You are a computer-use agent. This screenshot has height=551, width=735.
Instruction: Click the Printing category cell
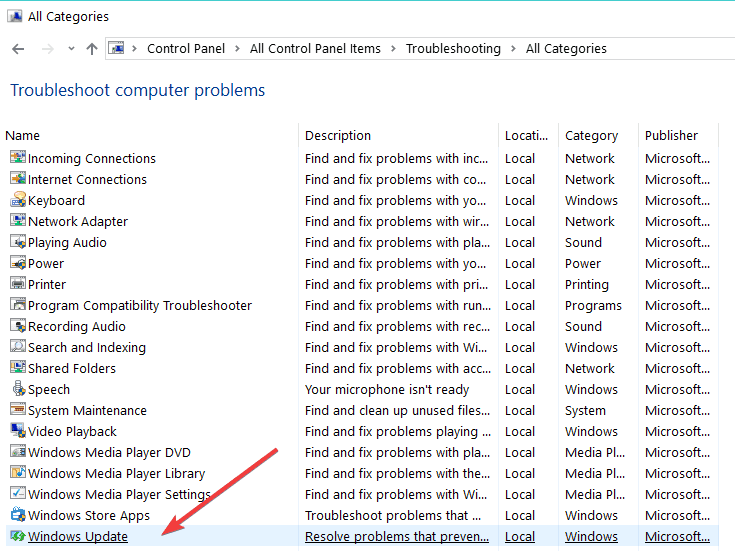click(x=586, y=285)
